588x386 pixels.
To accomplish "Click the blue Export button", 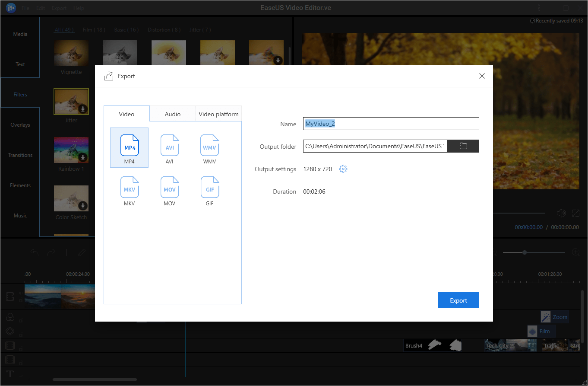I will click(458, 300).
